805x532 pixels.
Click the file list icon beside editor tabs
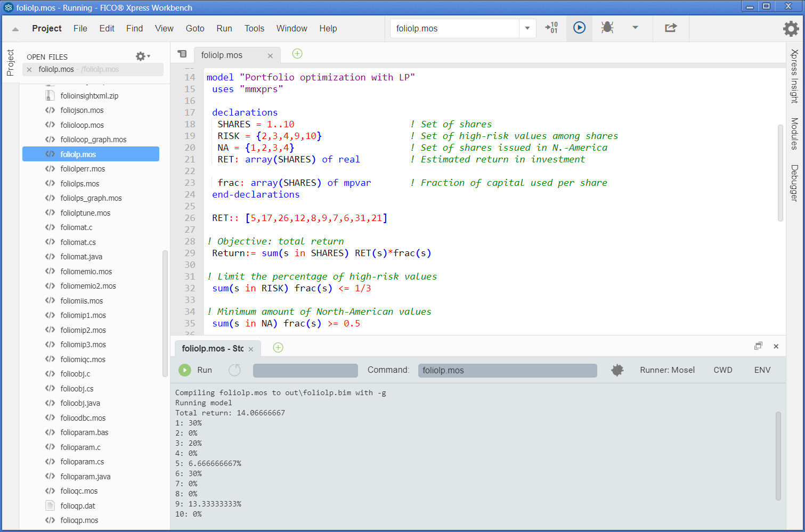[x=182, y=54]
